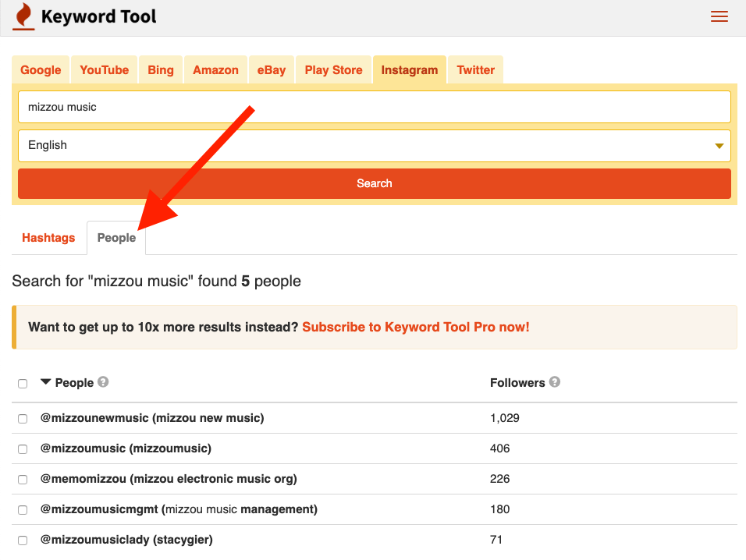Click the Keyword Tool flame logo
Screen dimensions: 746x560
click(x=23, y=16)
